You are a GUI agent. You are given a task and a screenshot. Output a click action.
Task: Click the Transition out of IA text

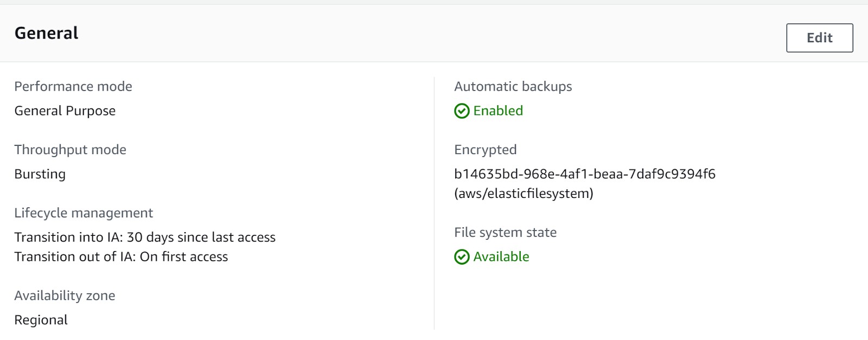click(x=121, y=257)
